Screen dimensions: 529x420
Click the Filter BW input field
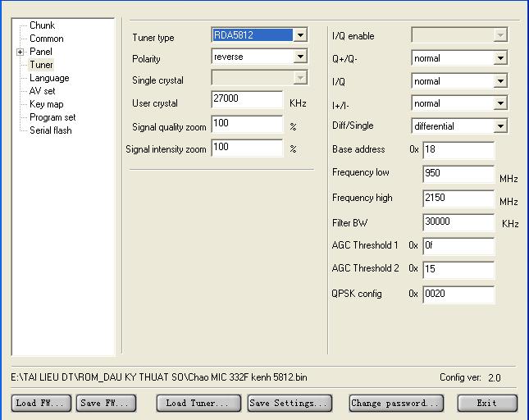[x=458, y=222]
